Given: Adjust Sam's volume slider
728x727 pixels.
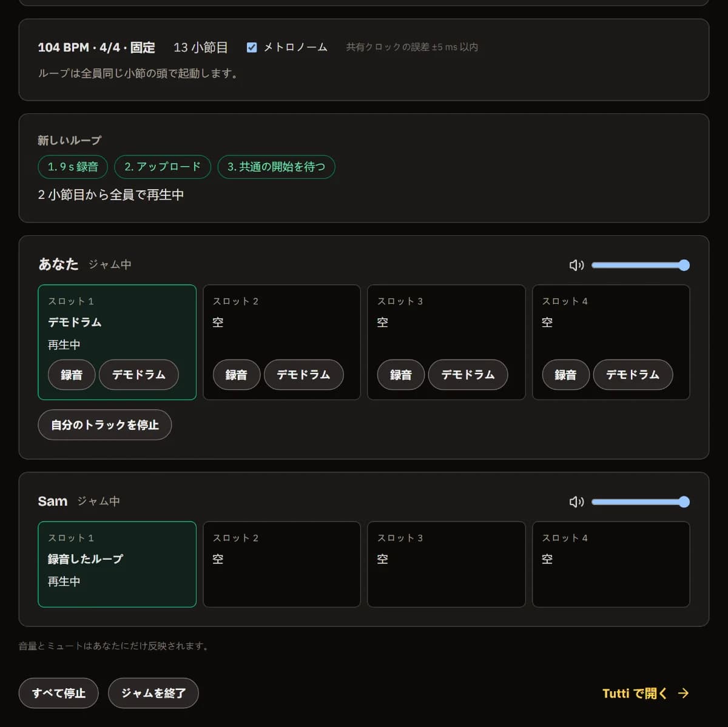Looking at the screenshot, I should 641,501.
